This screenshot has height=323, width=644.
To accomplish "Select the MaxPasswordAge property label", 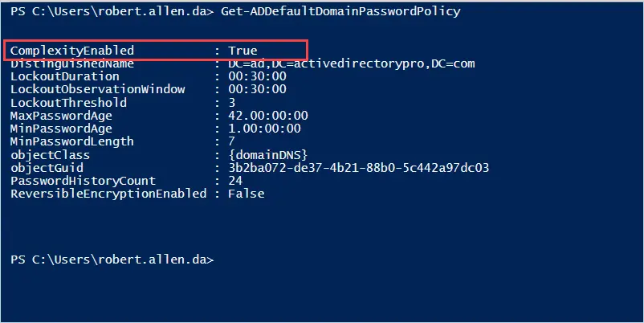I will (x=61, y=116).
